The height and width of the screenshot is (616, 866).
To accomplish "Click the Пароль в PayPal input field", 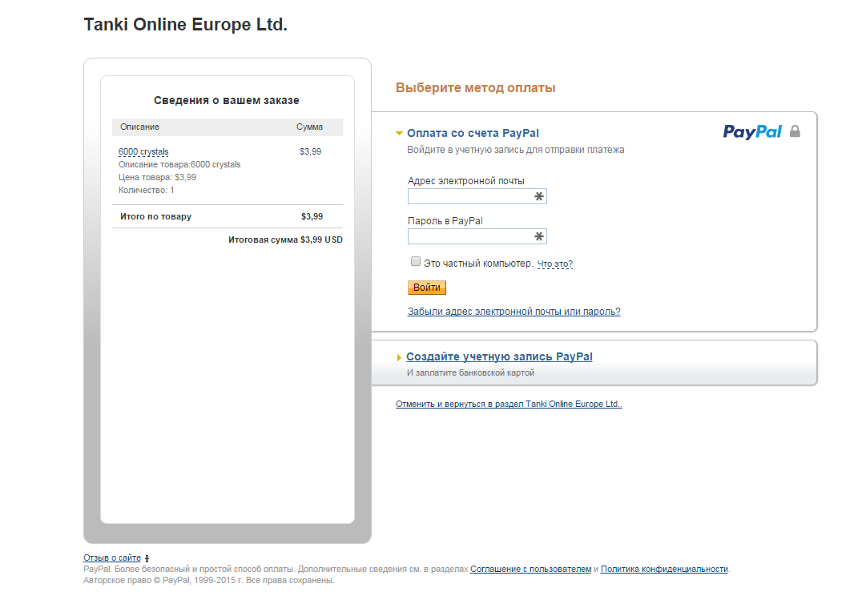I will (477, 236).
